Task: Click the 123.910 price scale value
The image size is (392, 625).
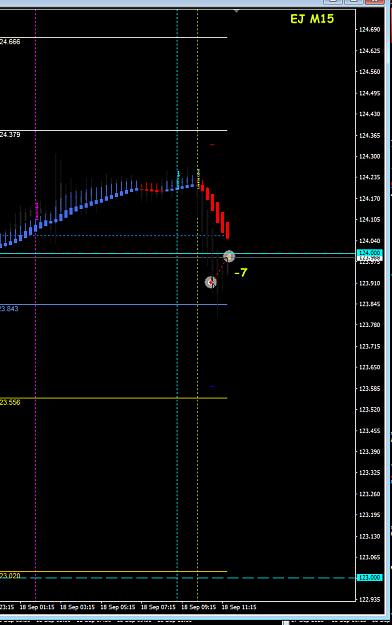Action: click(370, 283)
